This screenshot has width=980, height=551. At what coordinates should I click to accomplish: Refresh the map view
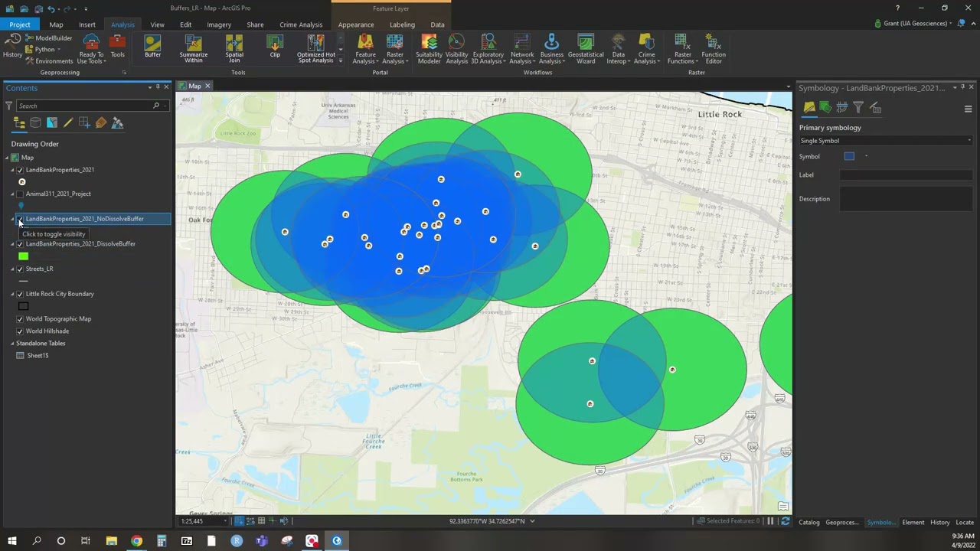click(785, 521)
